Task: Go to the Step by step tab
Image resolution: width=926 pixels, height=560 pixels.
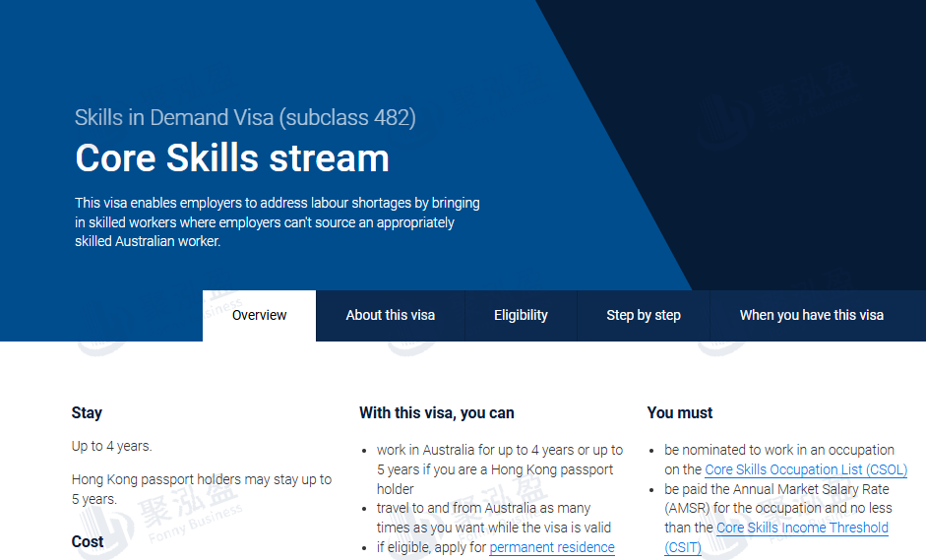Action: point(643,315)
